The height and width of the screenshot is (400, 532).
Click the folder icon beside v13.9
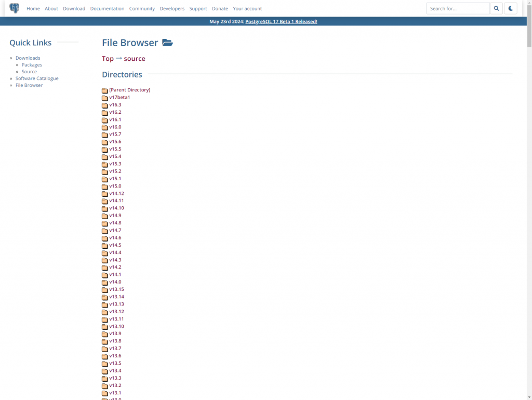click(x=105, y=334)
